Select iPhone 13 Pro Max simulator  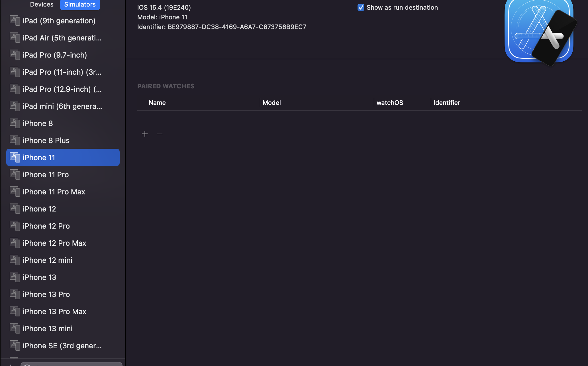(x=54, y=312)
